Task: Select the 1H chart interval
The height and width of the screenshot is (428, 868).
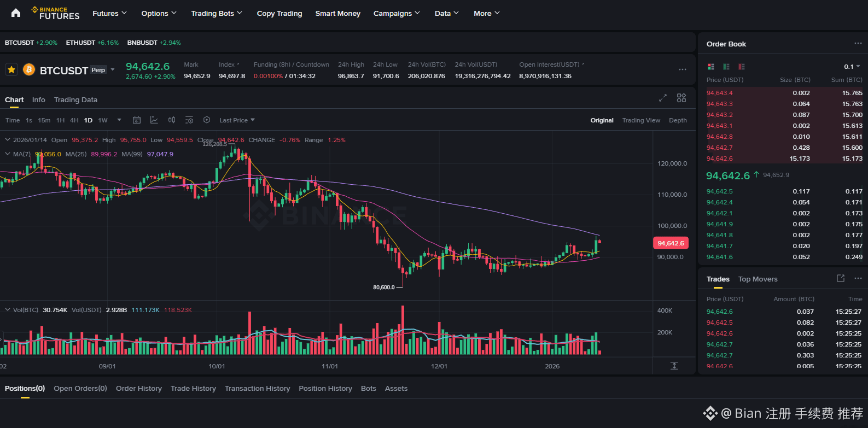Action: pyautogui.click(x=60, y=120)
